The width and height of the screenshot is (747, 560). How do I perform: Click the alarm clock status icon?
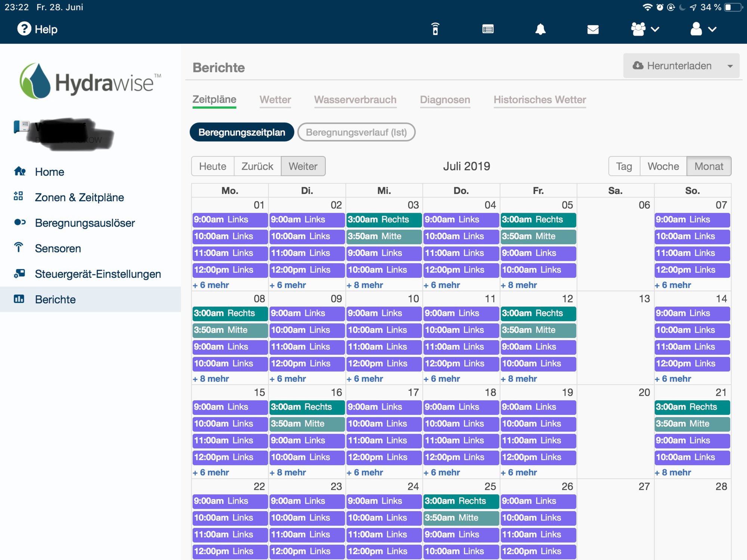coord(660,7)
